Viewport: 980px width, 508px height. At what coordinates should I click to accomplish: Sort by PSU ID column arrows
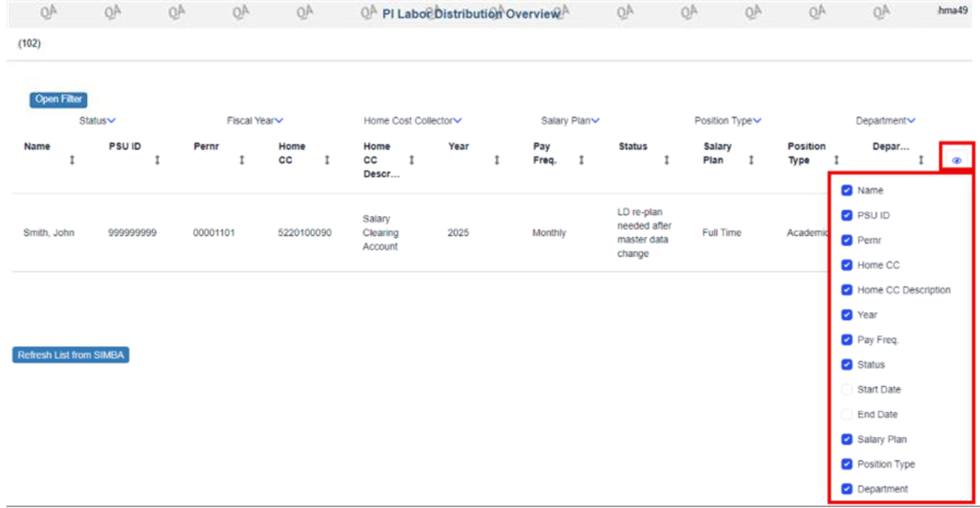[x=157, y=160]
